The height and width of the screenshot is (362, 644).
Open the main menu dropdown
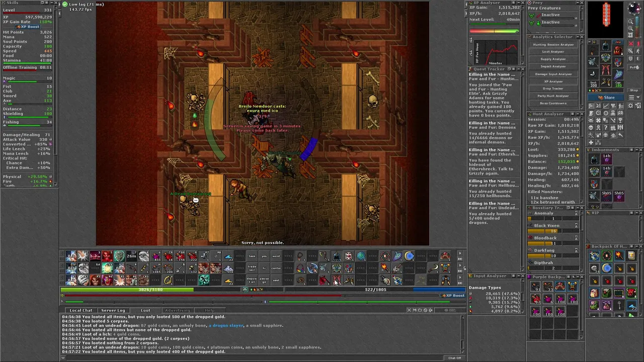[634, 97]
